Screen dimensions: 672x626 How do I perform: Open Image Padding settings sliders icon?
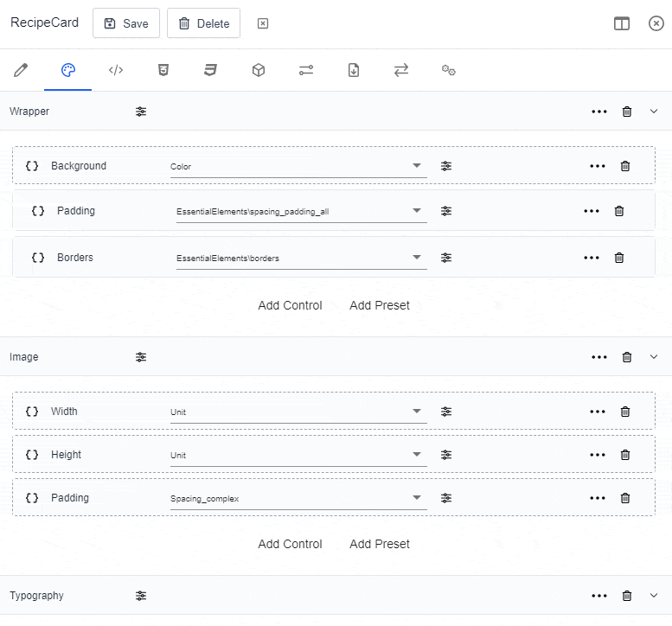[446, 498]
